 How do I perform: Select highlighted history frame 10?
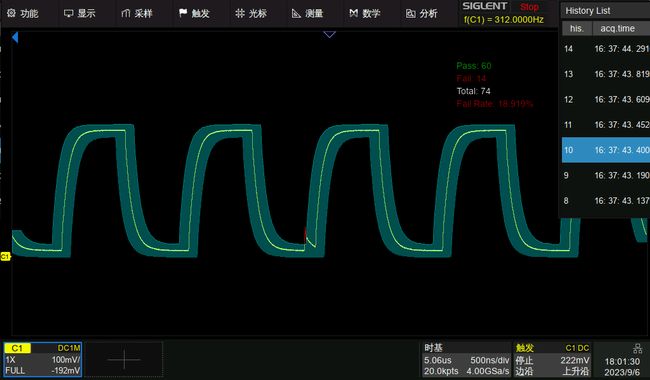[606, 150]
